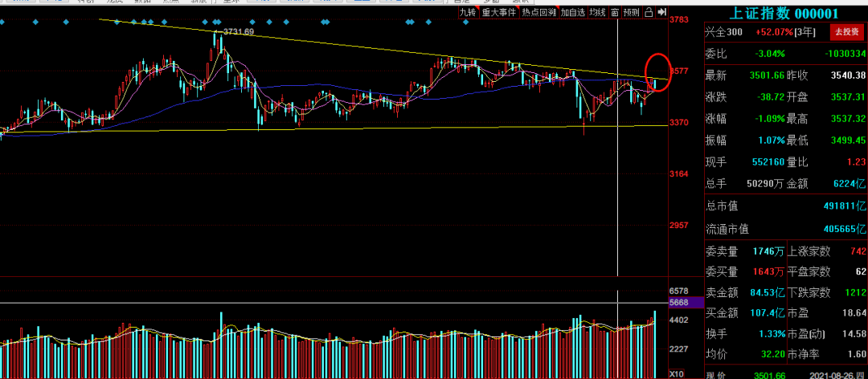
Task: Select the 预测 forecast item
Action: point(632,12)
